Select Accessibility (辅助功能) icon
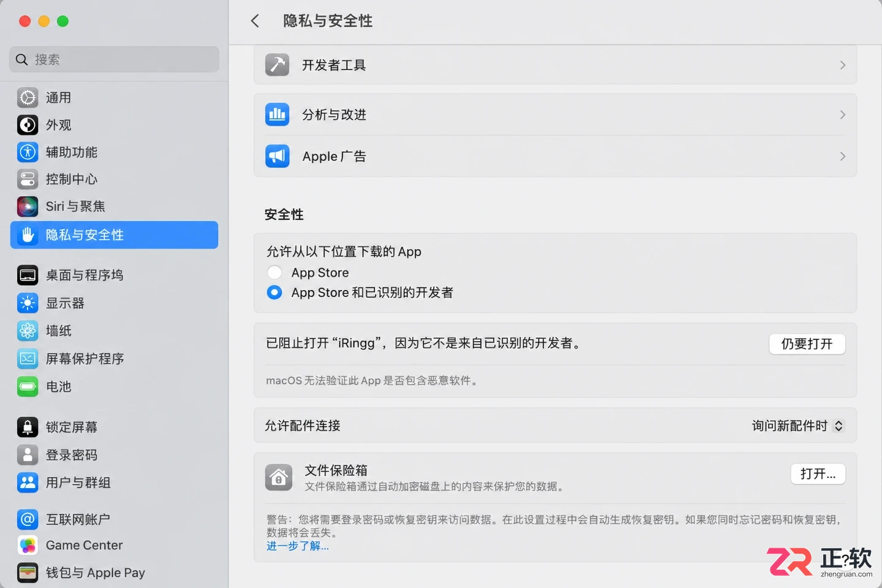Viewport: 882px width, 588px height. pos(28,152)
